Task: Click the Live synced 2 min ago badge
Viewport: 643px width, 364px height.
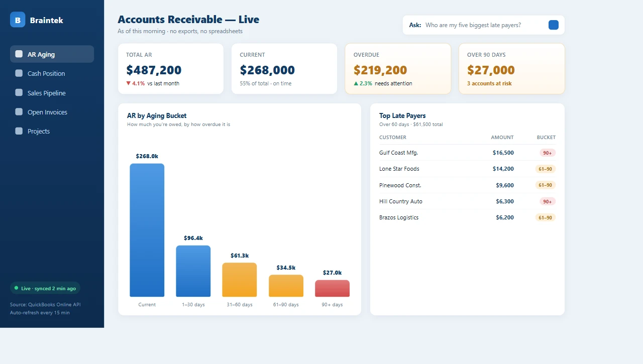Action: coord(45,288)
